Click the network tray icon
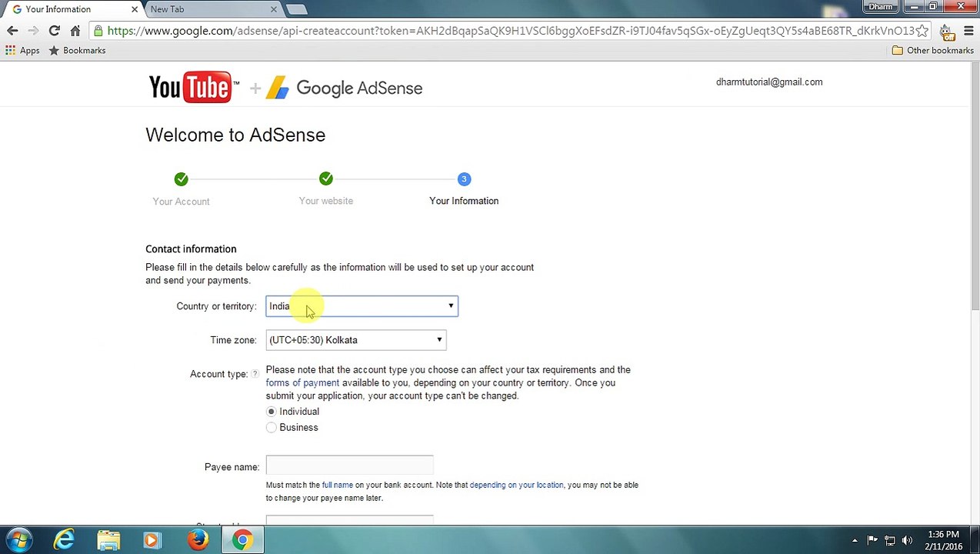Image resolution: width=980 pixels, height=554 pixels. [890, 540]
